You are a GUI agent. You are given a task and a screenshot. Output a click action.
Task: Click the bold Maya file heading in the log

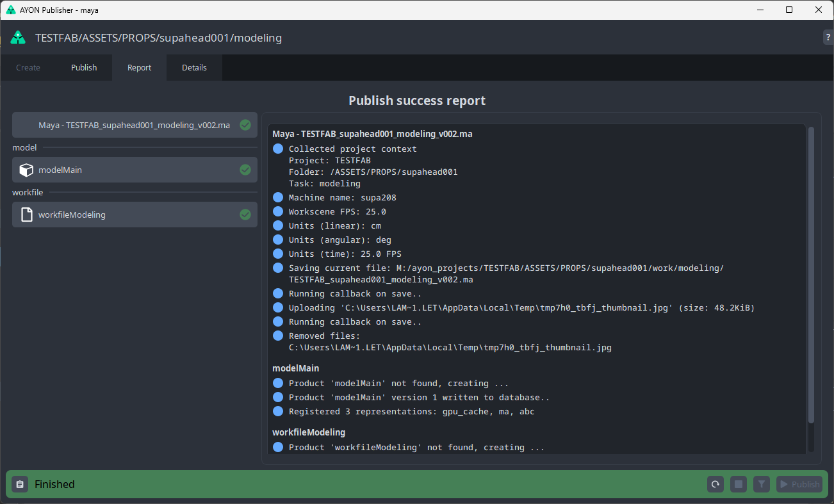372,134
